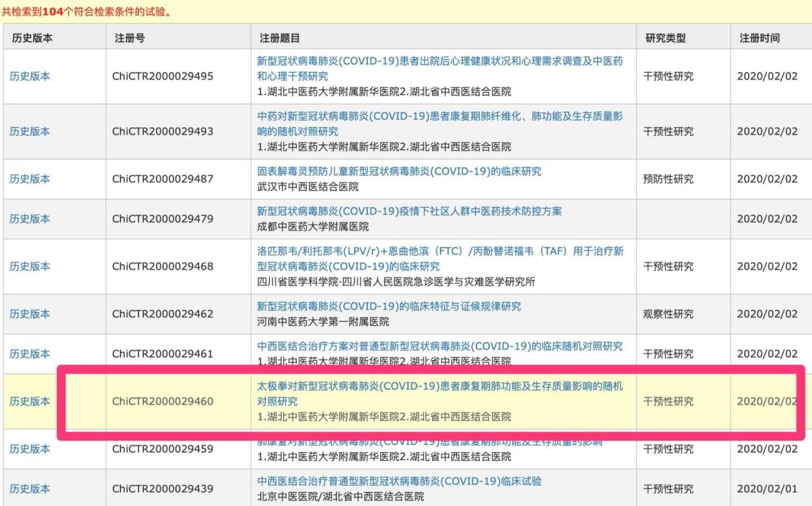The width and height of the screenshot is (812, 506).
Task: Open the 固表解毒灵 children prevention trial title
Action: (399, 171)
